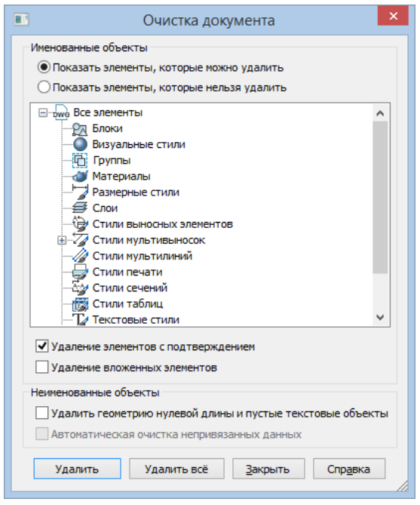Toggle Удаление элементов с подтверждением checkbox
Image resolution: width=420 pixels, height=505 pixels.
click(x=42, y=346)
